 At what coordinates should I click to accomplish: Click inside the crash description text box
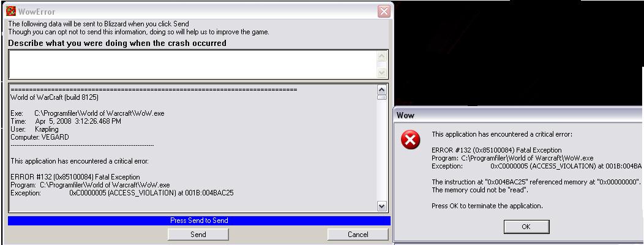tap(192, 64)
